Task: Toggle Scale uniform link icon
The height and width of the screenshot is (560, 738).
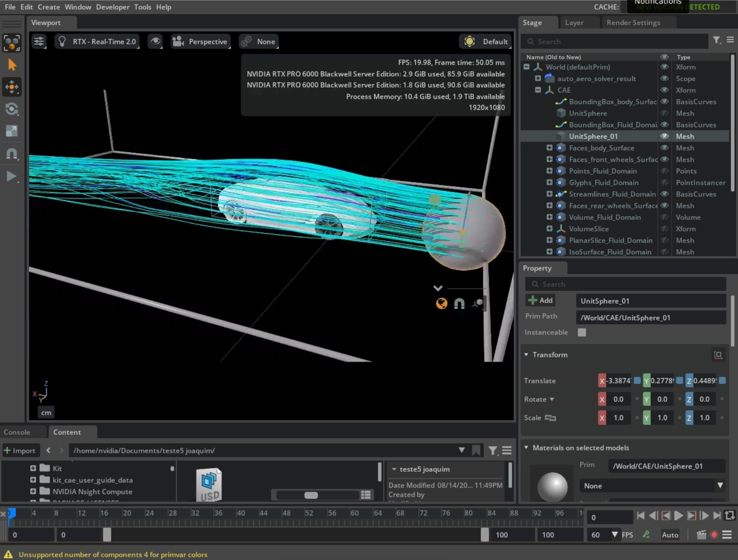Action: [x=550, y=418]
